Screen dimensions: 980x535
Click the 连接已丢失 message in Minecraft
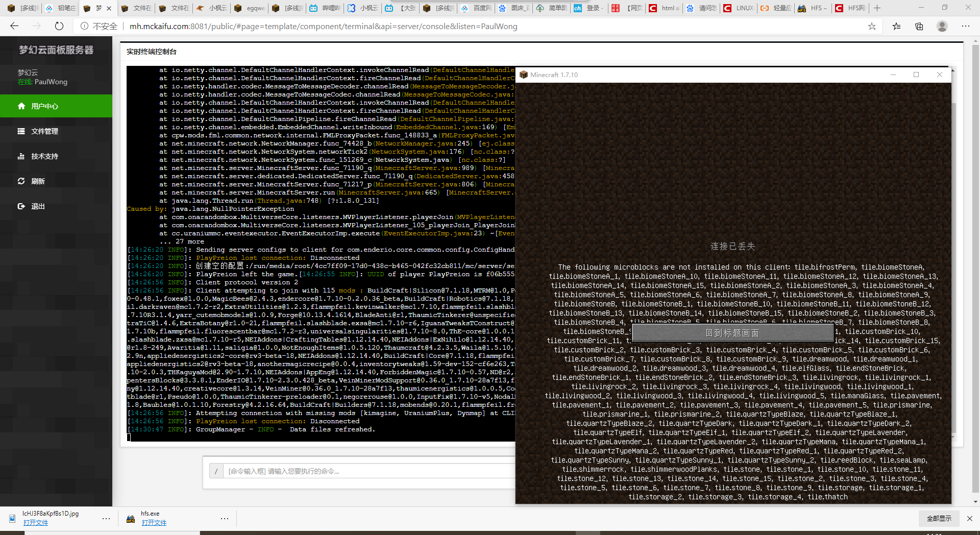click(x=732, y=246)
